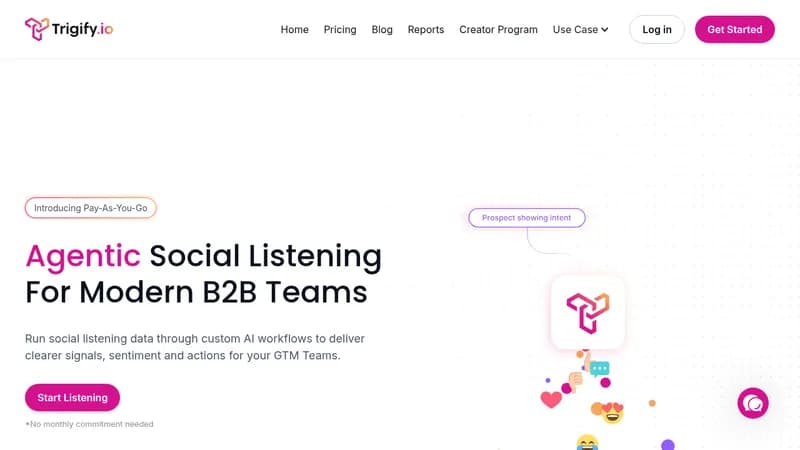Click the Start Listening button
800x450 pixels.
pyautogui.click(x=72, y=397)
